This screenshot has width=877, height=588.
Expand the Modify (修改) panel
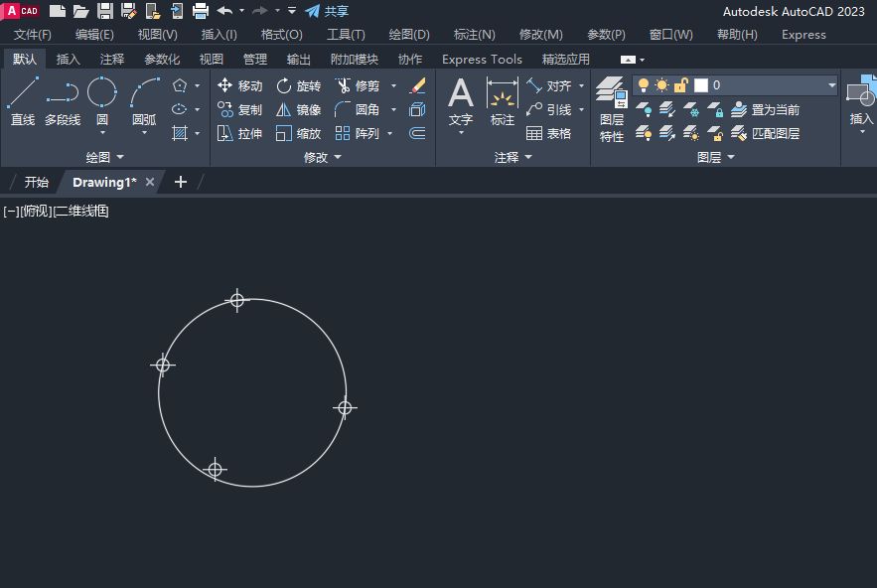coord(322,157)
